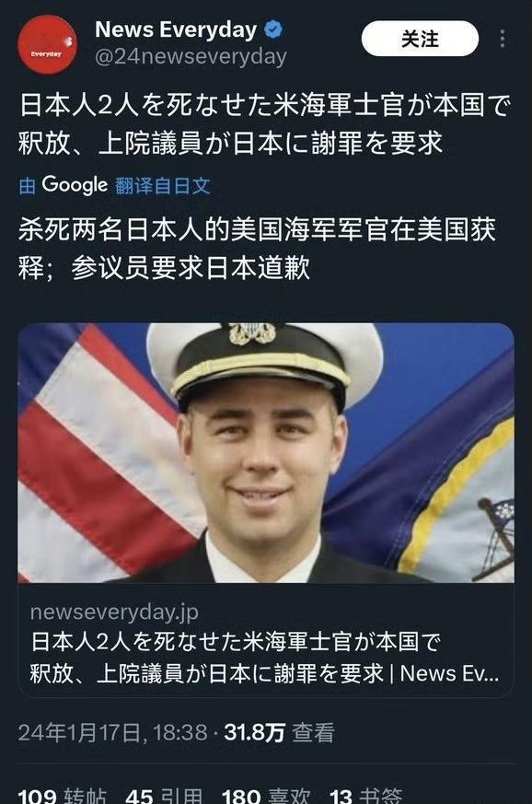Show the 13 书签 bookmarks count
Image resolution: width=532 pixels, height=804 pixels.
click(x=366, y=796)
